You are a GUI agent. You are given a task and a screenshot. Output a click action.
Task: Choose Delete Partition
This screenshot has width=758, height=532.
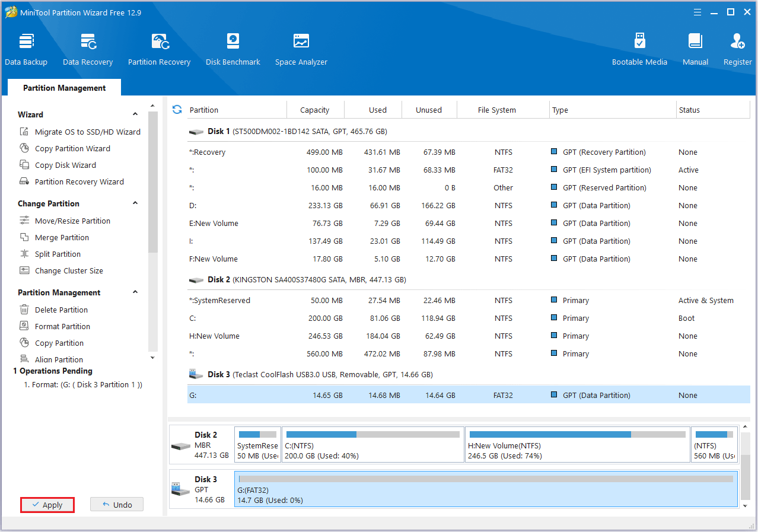[x=54, y=310]
